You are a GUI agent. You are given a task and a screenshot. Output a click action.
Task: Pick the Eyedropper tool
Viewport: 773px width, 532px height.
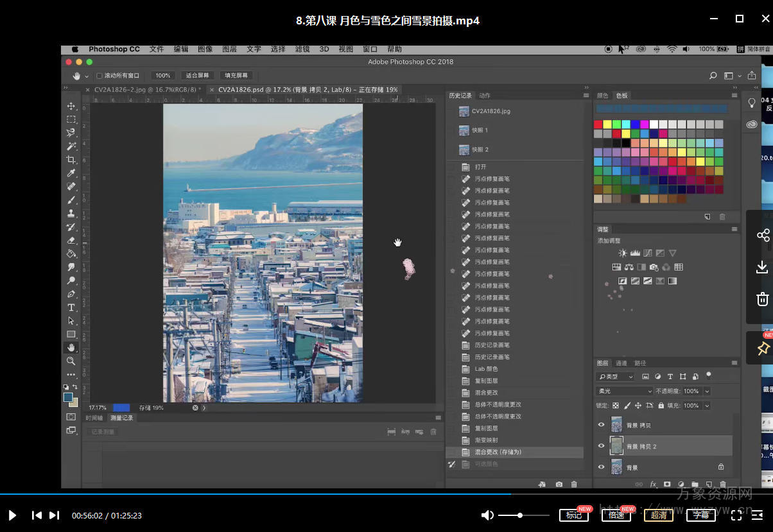(x=71, y=173)
